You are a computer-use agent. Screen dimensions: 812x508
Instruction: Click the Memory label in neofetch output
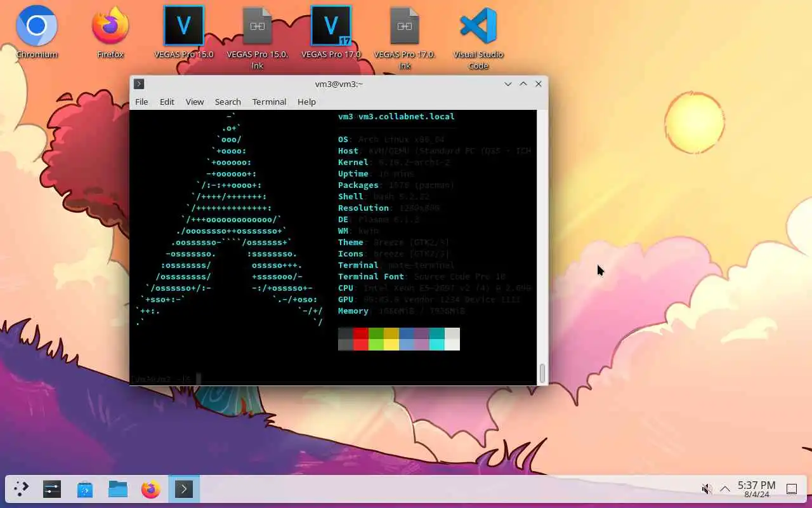(x=353, y=311)
